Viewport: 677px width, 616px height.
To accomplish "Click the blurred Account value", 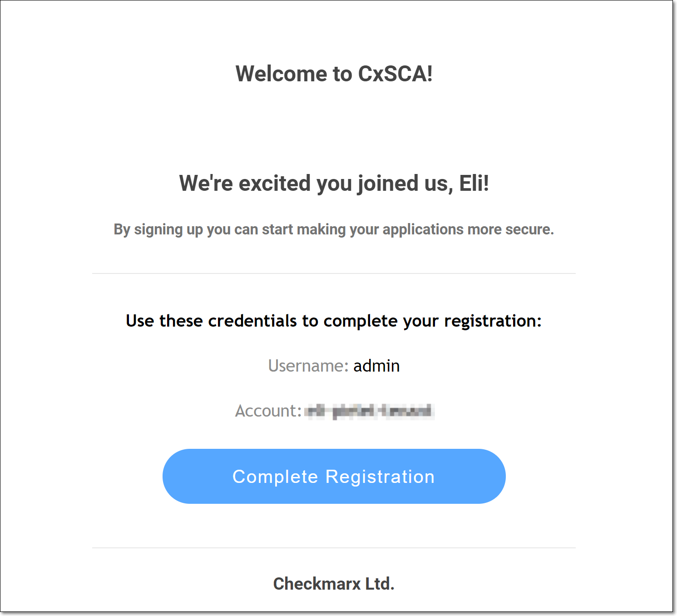I will (x=369, y=411).
